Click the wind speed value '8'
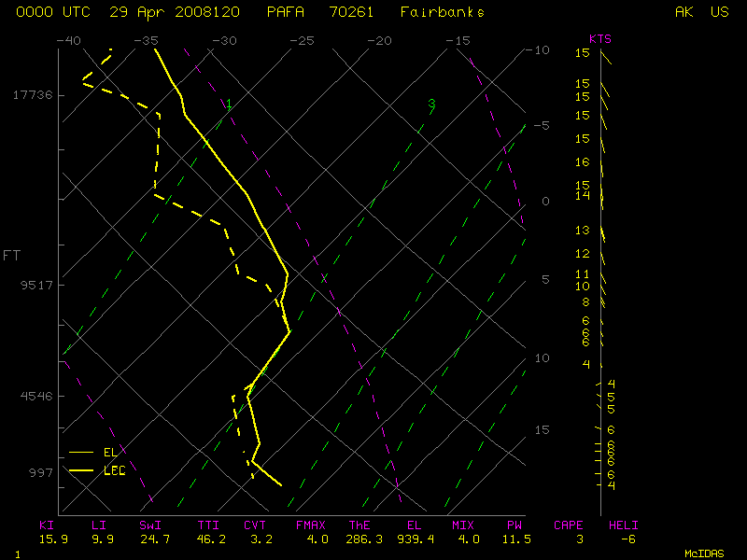This screenshot has width=747, height=560. 586,302
